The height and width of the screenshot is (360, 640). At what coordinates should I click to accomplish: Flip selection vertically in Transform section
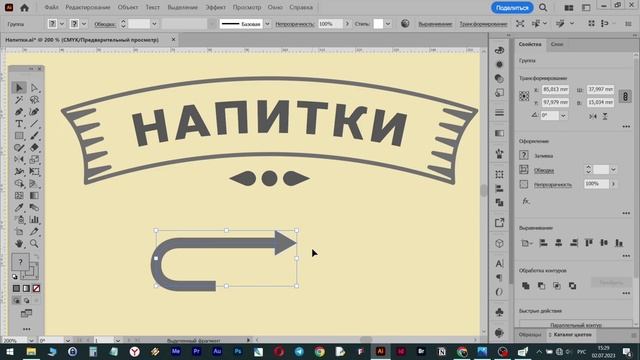pyautogui.click(x=605, y=116)
